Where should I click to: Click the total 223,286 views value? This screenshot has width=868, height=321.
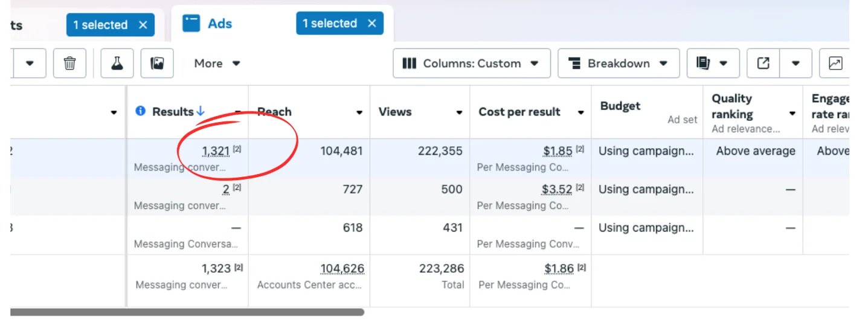(441, 268)
